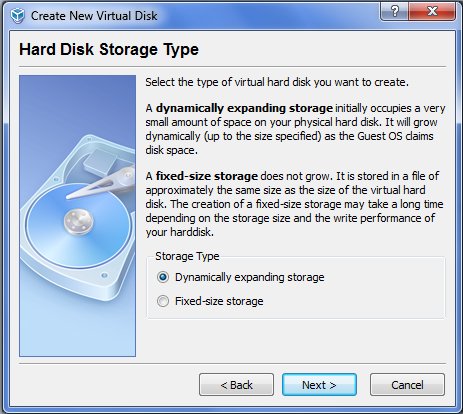Click the read arm in the disk illustration
This screenshot has width=463, height=414.
pyautogui.click(x=102, y=183)
